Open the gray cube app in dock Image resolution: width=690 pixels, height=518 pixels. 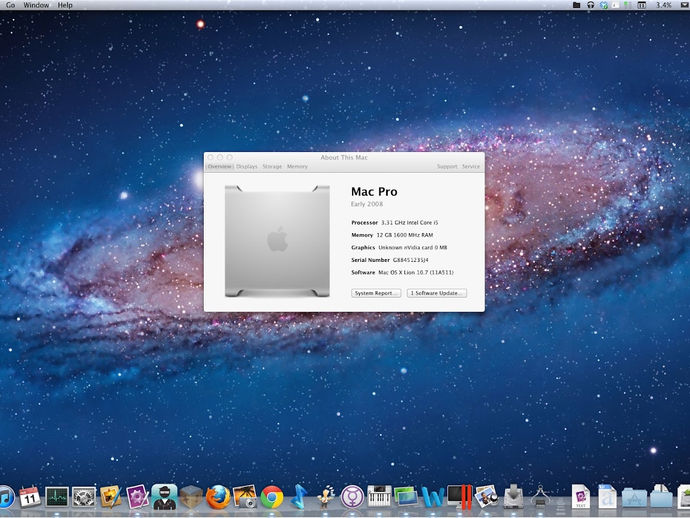(191, 497)
